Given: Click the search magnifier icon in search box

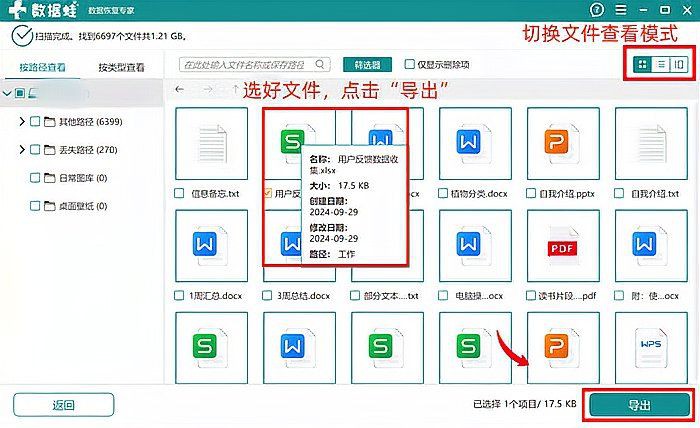Looking at the screenshot, I should click(x=320, y=64).
